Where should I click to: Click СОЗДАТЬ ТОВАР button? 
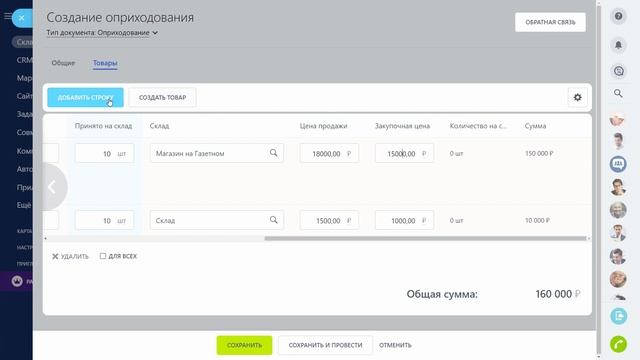[x=162, y=98]
